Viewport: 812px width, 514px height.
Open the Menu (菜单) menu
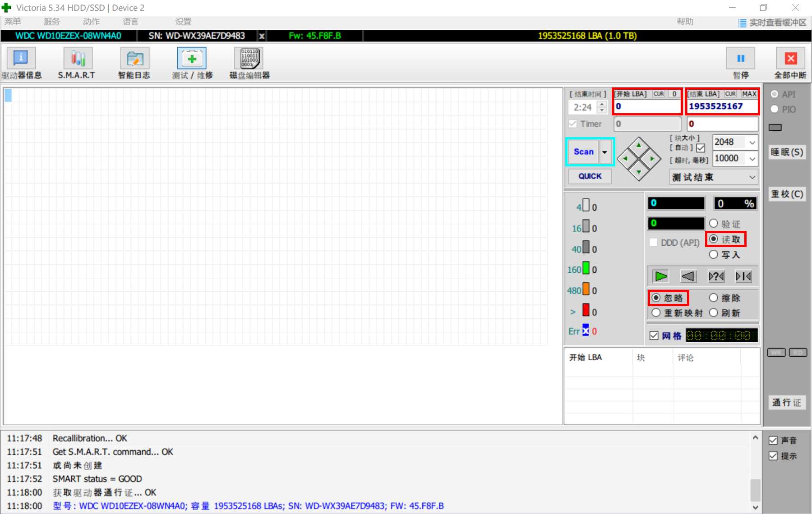pyautogui.click(x=13, y=22)
